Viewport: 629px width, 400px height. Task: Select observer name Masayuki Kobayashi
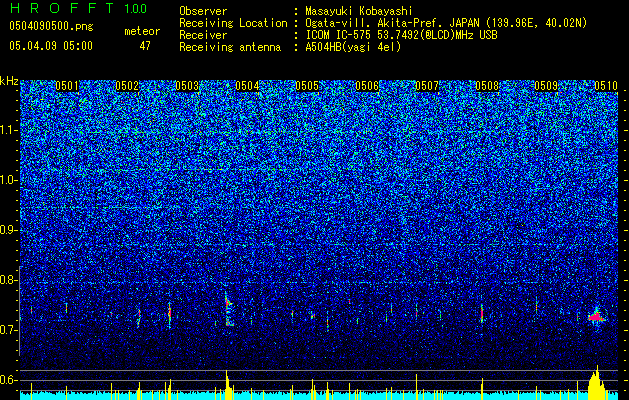click(359, 11)
